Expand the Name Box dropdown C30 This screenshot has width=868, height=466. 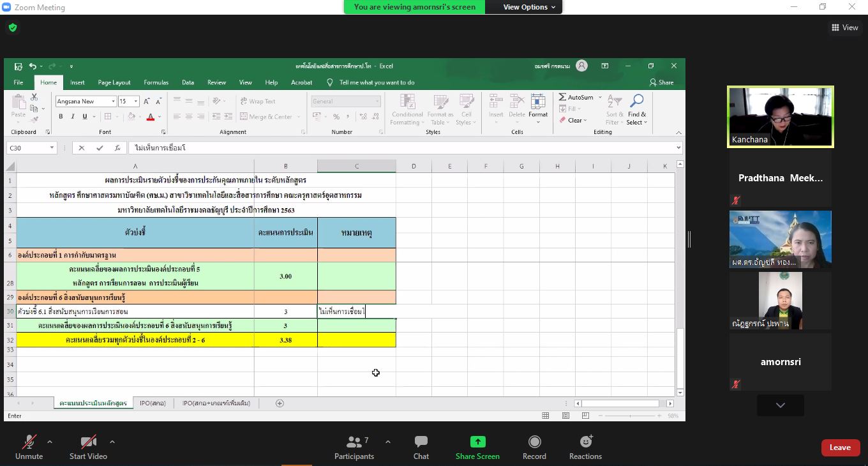52,147
